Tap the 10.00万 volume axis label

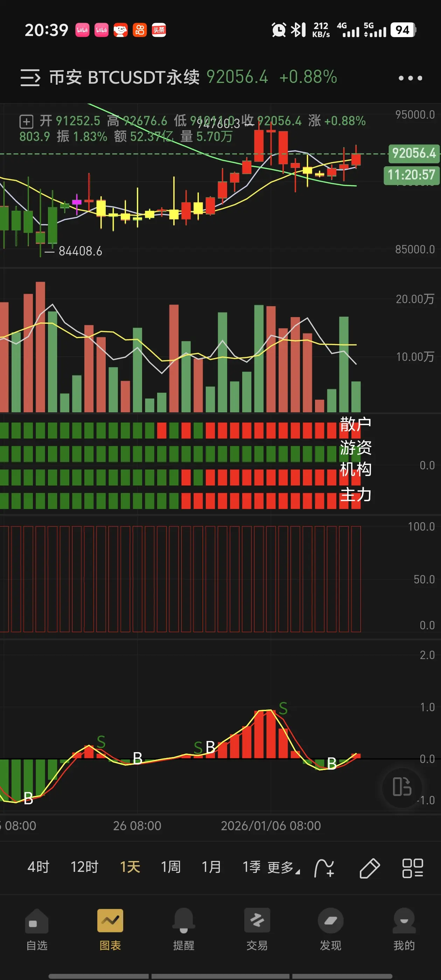pyautogui.click(x=415, y=357)
